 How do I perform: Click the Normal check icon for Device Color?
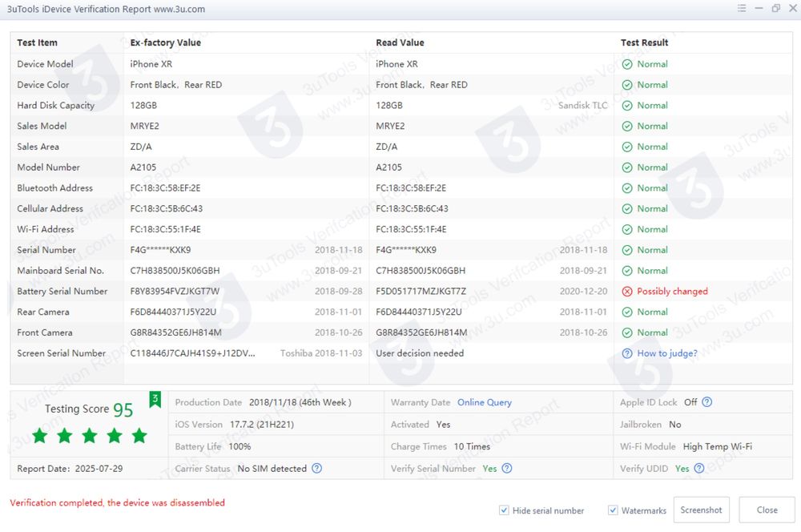[627, 85]
